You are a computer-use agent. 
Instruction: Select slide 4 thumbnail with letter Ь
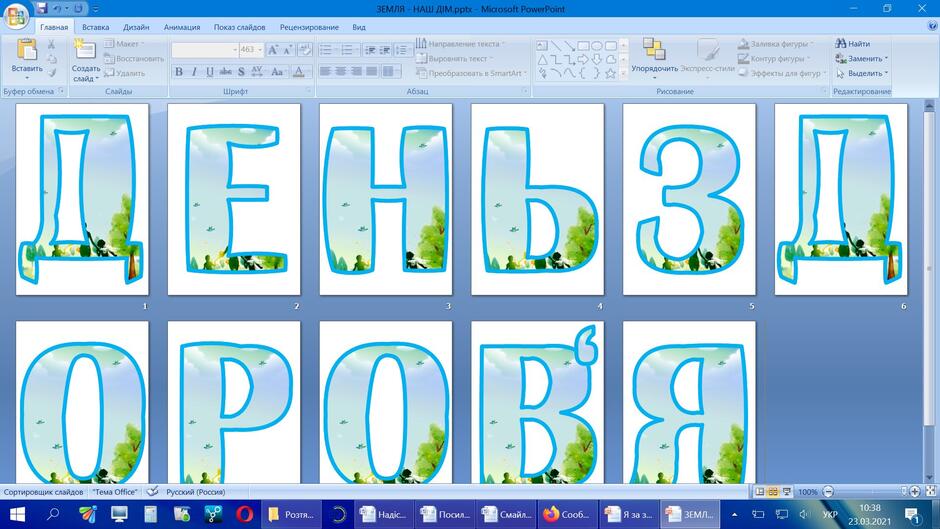[537, 199]
